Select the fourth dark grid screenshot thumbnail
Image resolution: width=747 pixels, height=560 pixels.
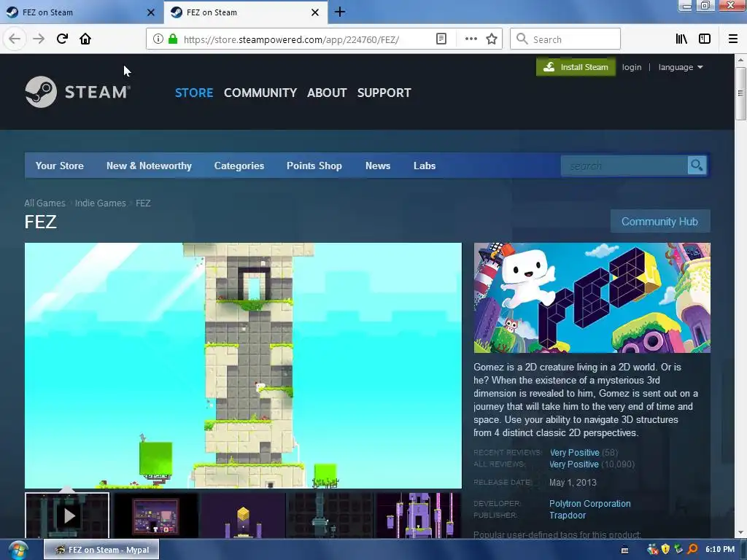click(331, 516)
